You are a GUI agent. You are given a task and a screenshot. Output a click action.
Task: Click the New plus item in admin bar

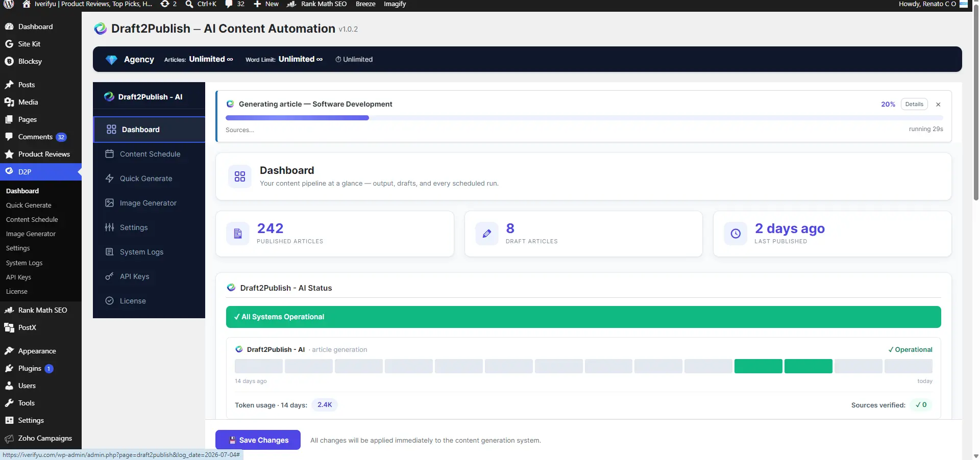pyautogui.click(x=266, y=4)
